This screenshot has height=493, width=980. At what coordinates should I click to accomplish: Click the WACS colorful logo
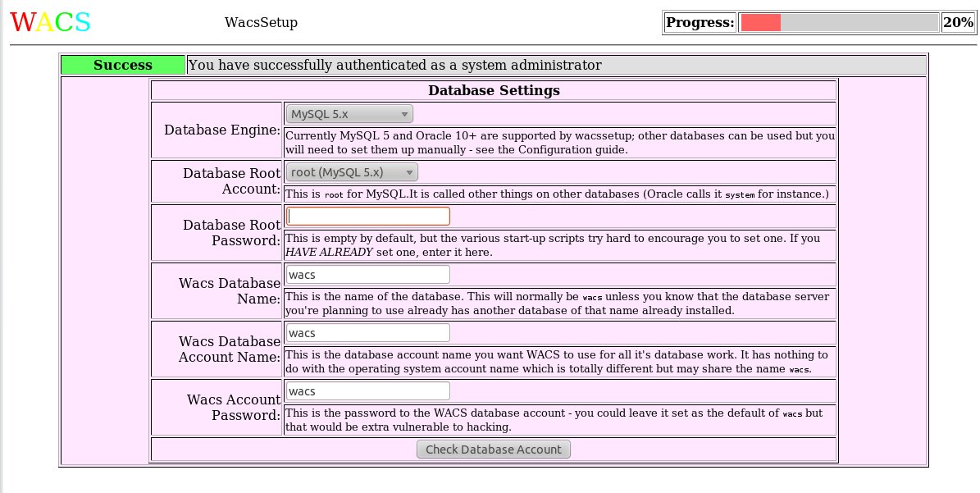click(50, 22)
